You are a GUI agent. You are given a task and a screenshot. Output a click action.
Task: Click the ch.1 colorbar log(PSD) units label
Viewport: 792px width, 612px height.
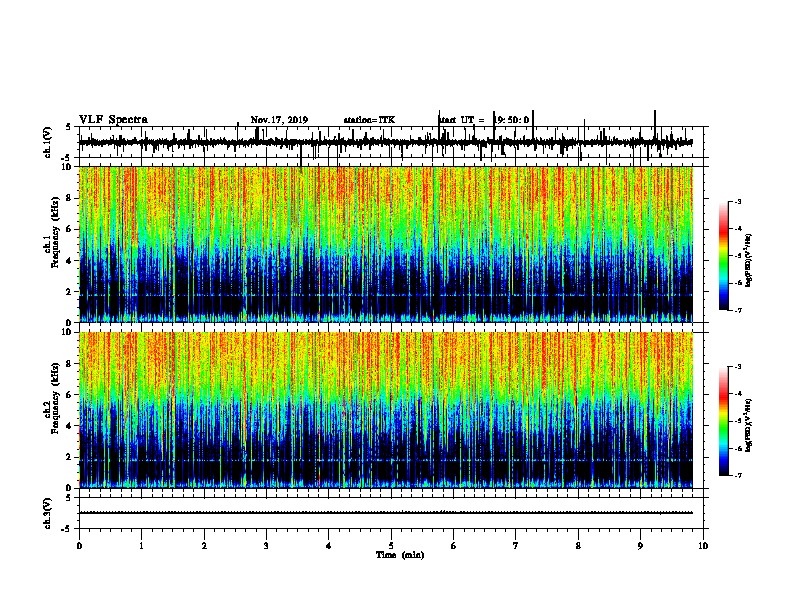[x=749, y=260]
